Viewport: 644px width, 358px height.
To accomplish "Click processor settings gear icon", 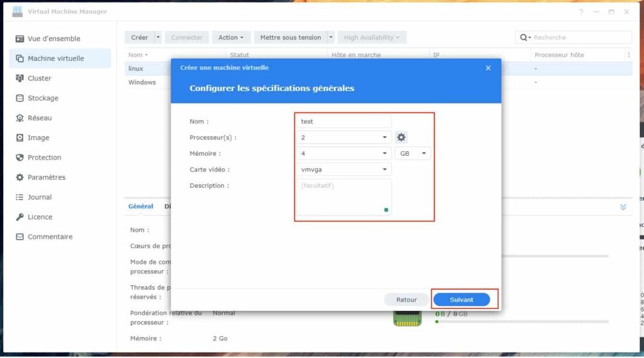I will (x=401, y=138).
